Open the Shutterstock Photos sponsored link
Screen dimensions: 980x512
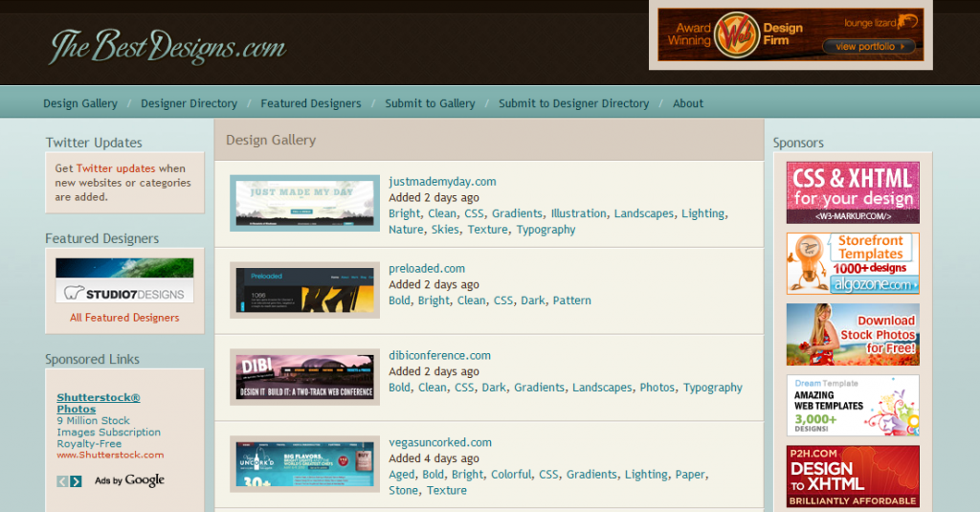(x=99, y=403)
